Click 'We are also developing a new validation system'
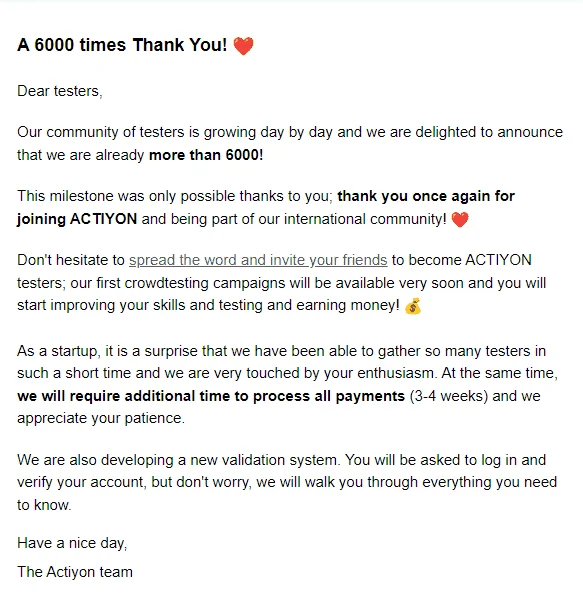 178,460
